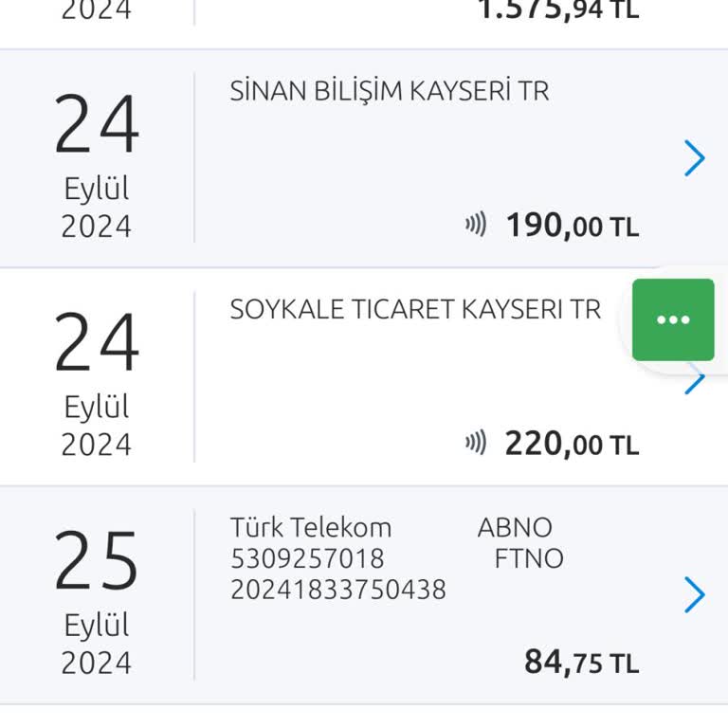
Task: Expand the Türk Telekom transaction chevron
Action: pyautogui.click(x=695, y=594)
